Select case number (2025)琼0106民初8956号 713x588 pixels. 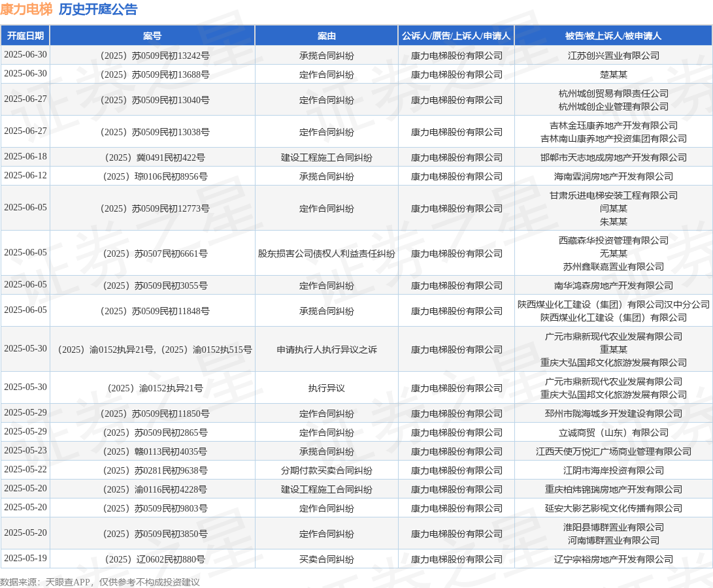[155, 176]
